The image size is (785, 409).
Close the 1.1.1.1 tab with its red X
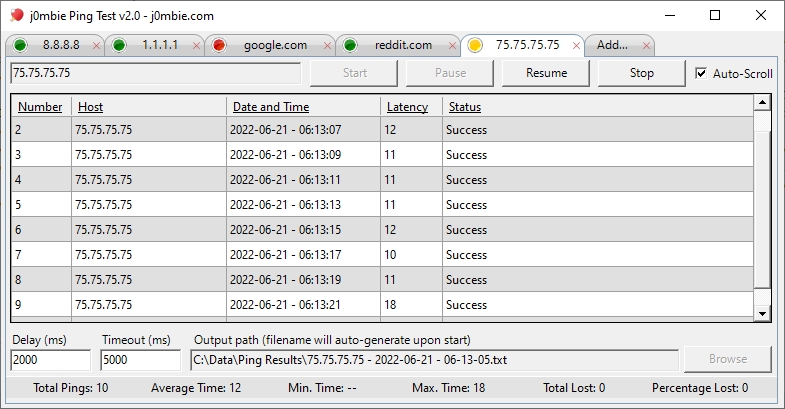[196, 46]
